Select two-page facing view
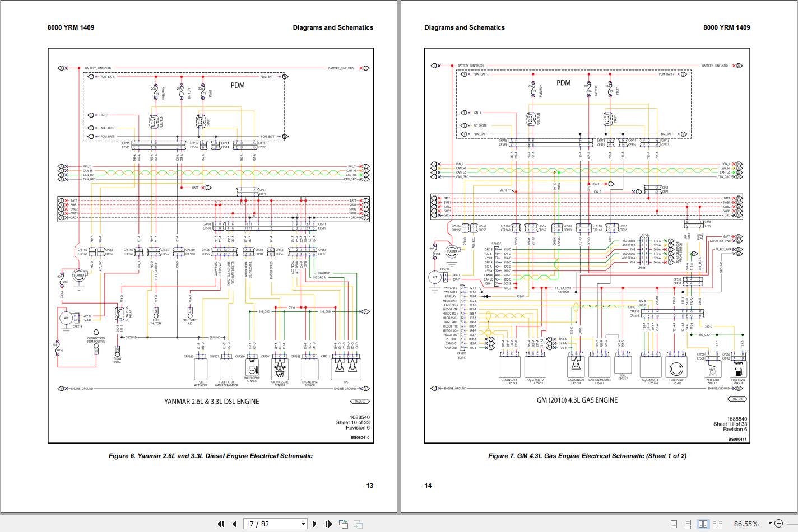Image resolution: width=798 pixels, height=532 pixels. pos(703,524)
